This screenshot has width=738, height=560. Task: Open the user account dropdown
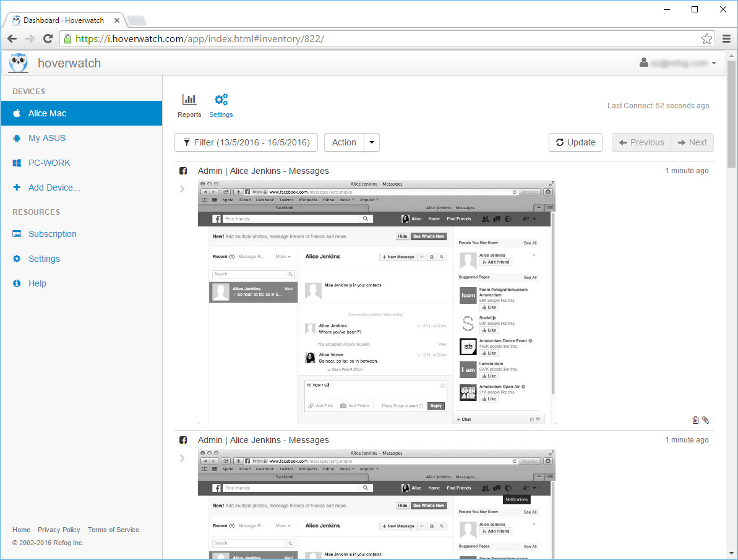coord(679,63)
